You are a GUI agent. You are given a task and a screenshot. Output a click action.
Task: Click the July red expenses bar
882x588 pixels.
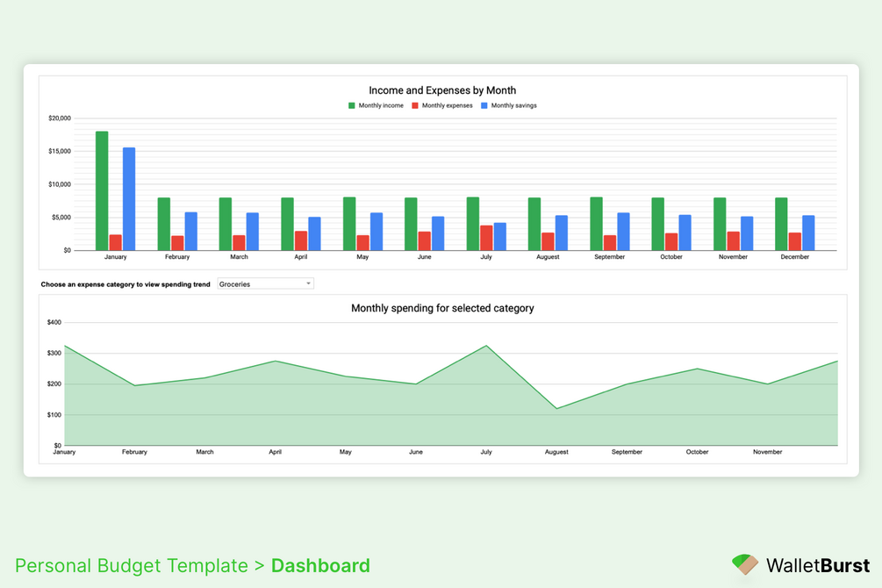click(486, 238)
